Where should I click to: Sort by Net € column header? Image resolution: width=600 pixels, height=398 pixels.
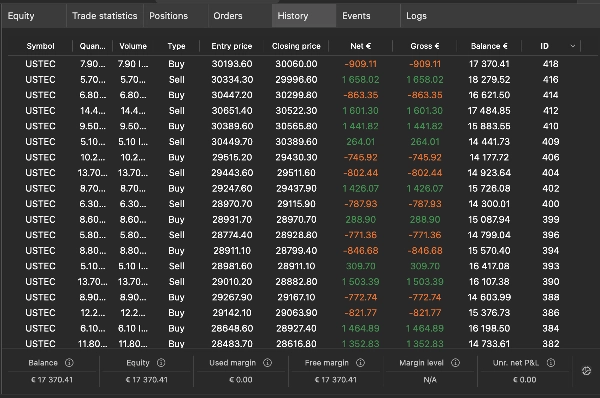[360, 46]
